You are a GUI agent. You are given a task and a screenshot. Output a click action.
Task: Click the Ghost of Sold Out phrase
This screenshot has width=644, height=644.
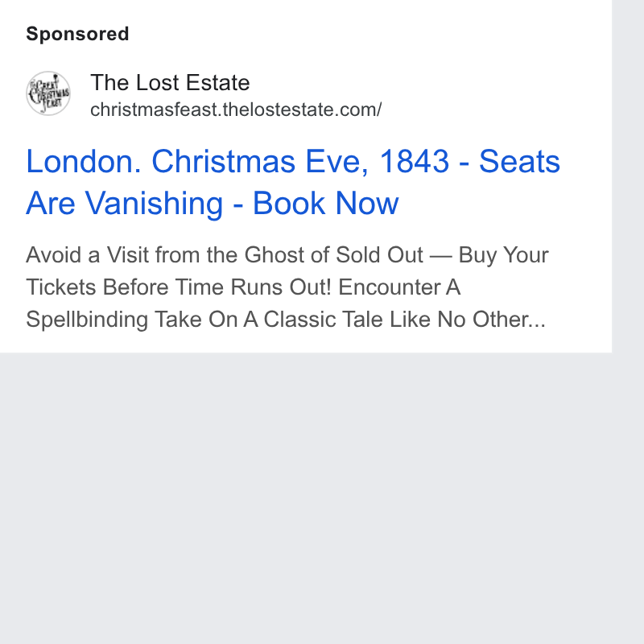click(x=333, y=255)
